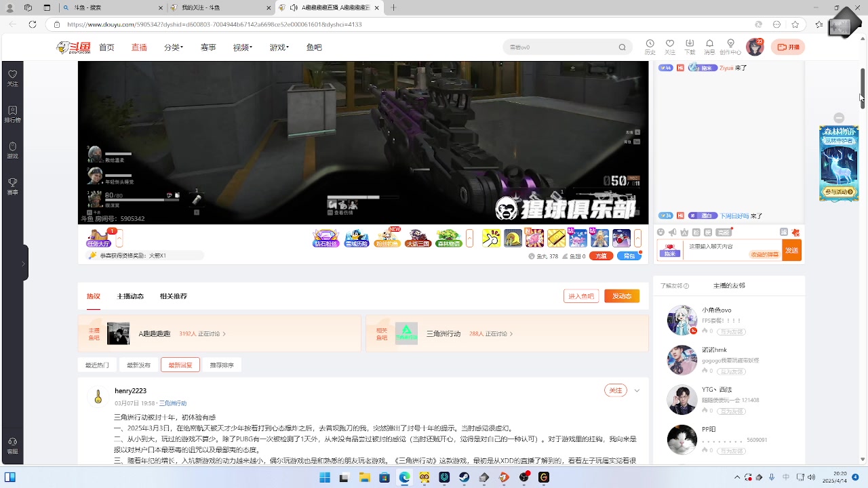The image size is (868, 488).
Task: Open 赛事 in navigation bar
Action: click(208, 47)
